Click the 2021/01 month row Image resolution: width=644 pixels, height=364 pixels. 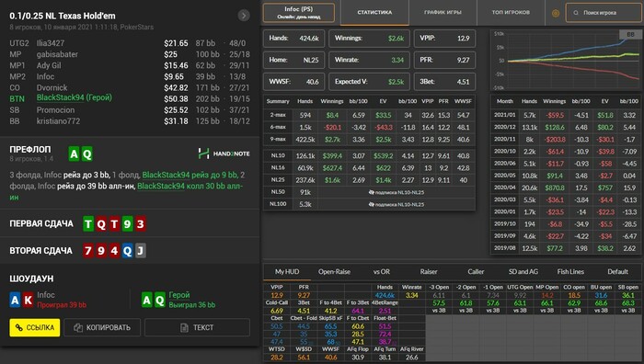(566, 115)
